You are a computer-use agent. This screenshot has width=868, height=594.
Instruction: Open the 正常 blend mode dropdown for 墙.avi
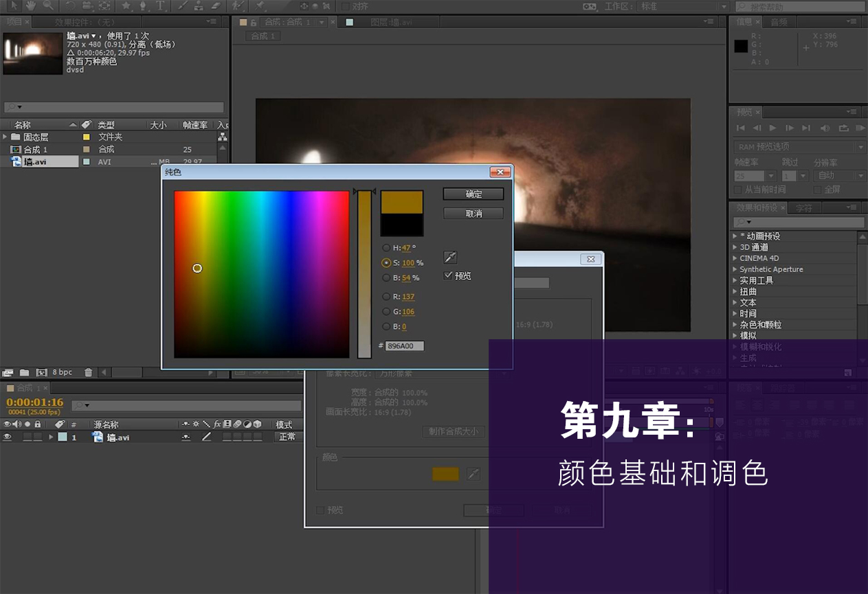(x=287, y=437)
